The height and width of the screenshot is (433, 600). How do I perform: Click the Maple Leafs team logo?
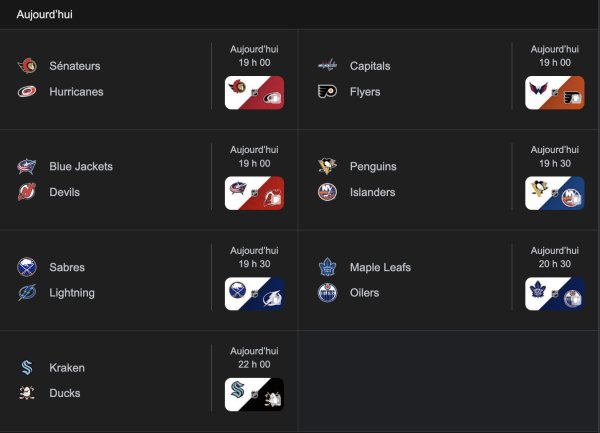327,267
